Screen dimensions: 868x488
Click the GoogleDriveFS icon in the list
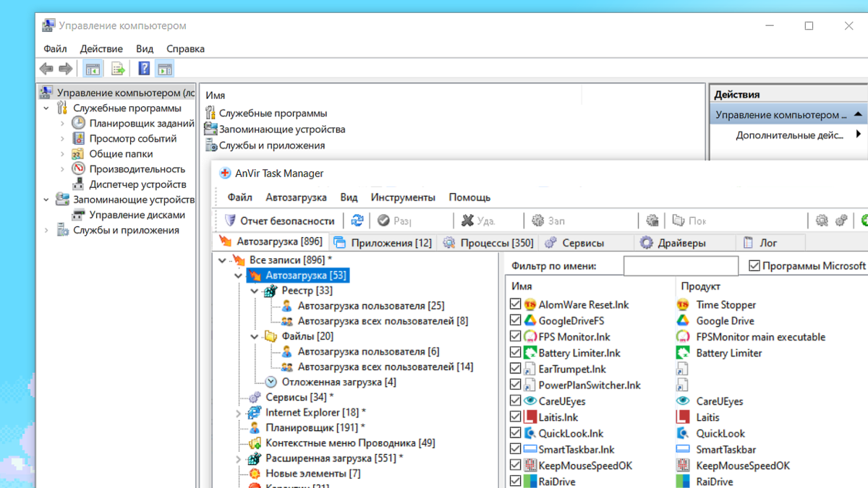(530, 320)
